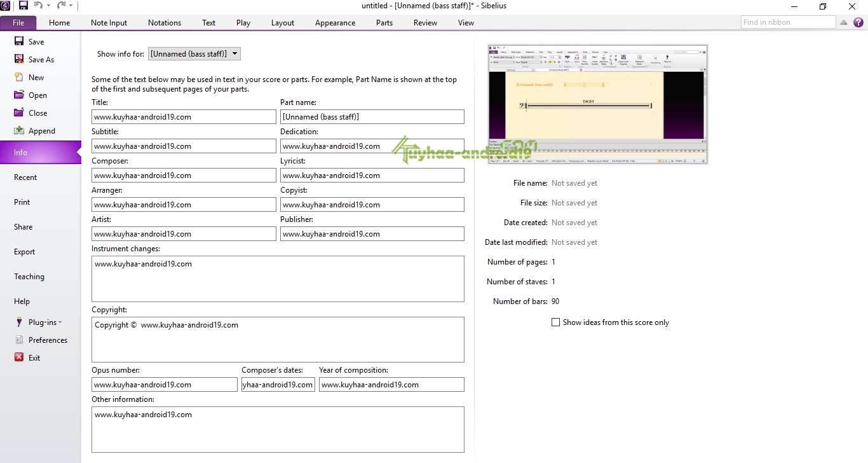Screen dimensions: 868x463
Task: Click the Composer's dates field
Action: point(278,385)
